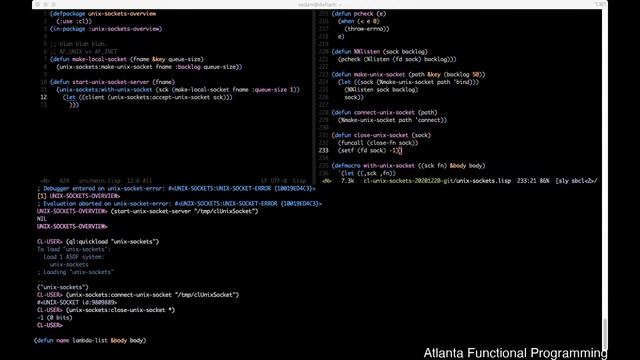Click the in-package :unix-sockets-overview line
The width and height of the screenshot is (640, 360).
point(106,29)
